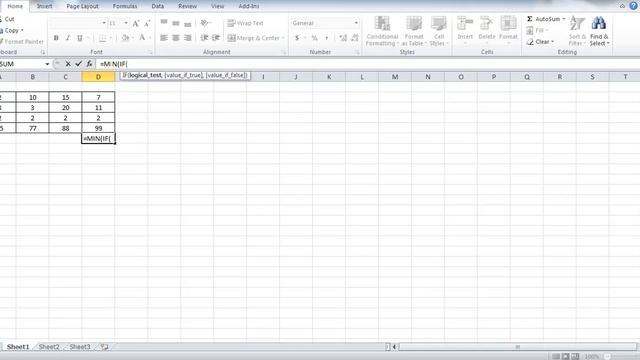Click Decrease Font Size icon

coord(147,23)
